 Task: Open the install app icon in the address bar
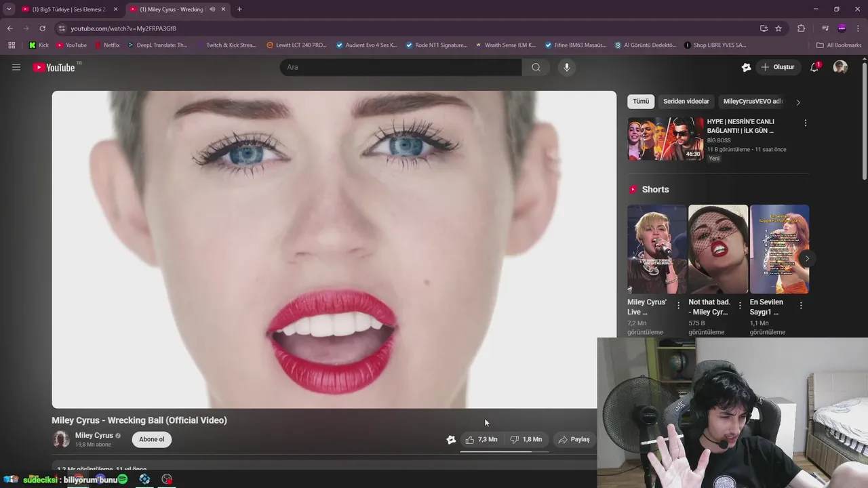click(764, 28)
